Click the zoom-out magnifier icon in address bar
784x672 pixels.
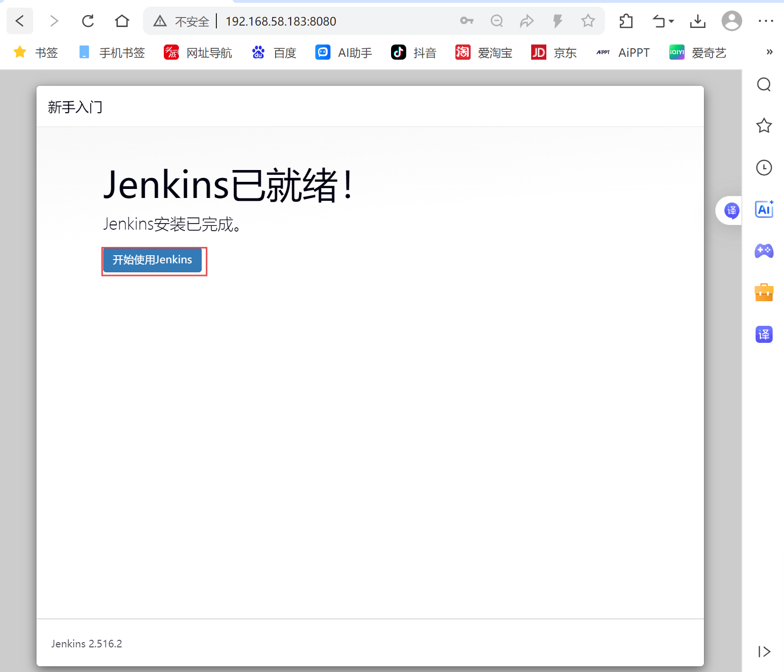click(497, 21)
